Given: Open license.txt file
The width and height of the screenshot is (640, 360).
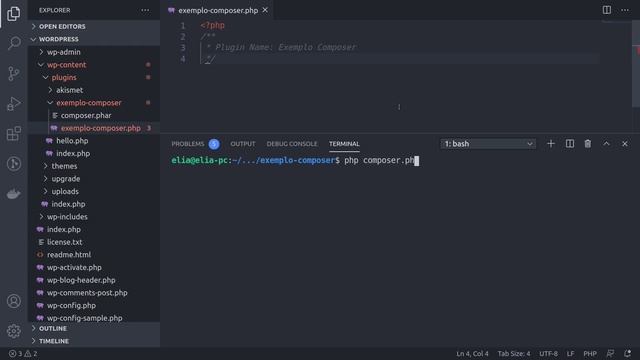Looking at the screenshot, I should 64,242.
